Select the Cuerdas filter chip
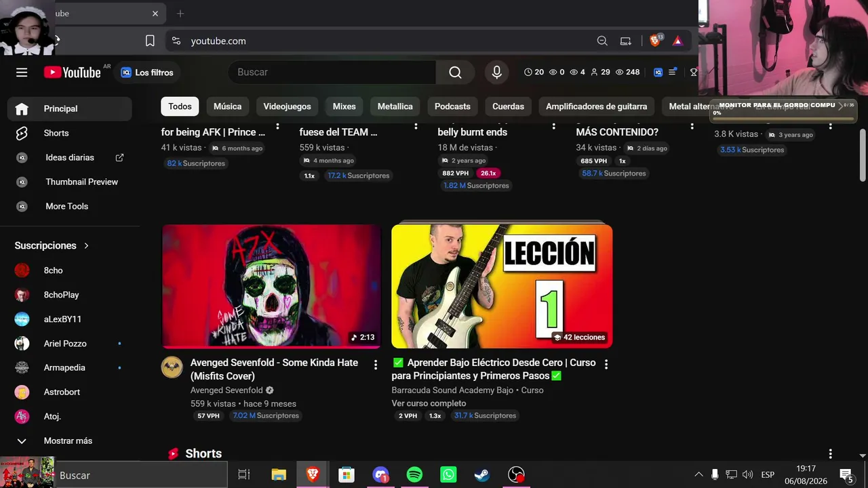 tap(508, 106)
